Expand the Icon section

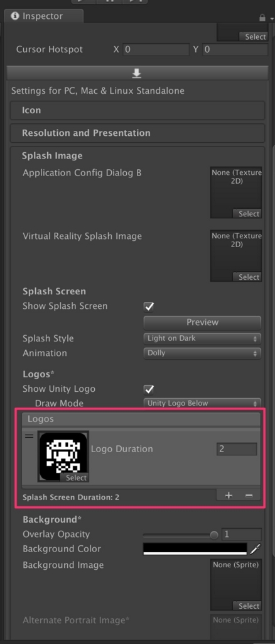[137, 111]
